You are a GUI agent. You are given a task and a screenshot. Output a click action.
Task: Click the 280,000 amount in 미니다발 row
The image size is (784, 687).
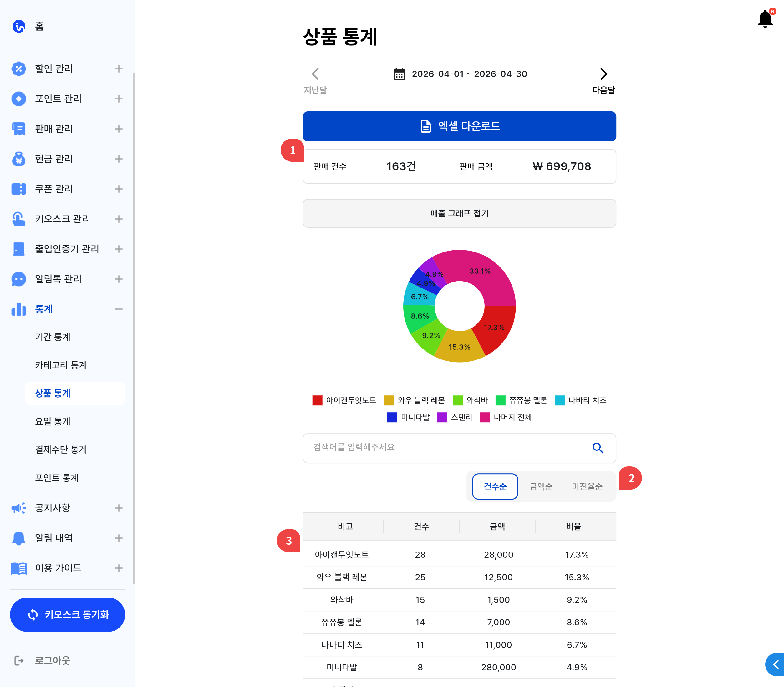(x=498, y=667)
